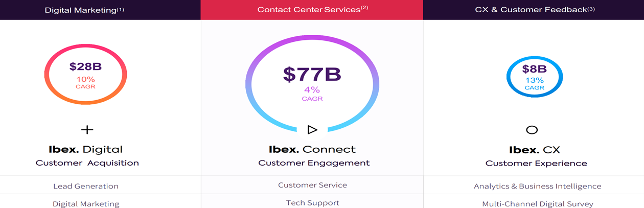Click the Ibex. Connect logo text

pyautogui.click(x=312, y=150)
